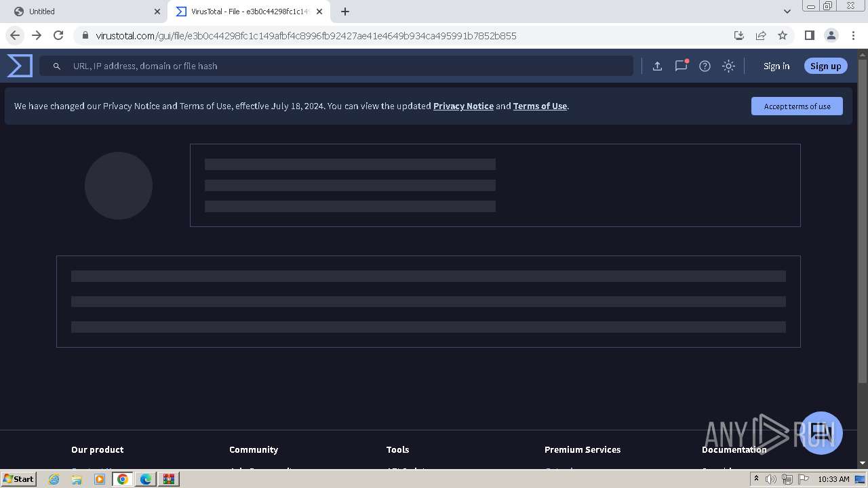Open File Explorer from taskbar

[77, 479]
